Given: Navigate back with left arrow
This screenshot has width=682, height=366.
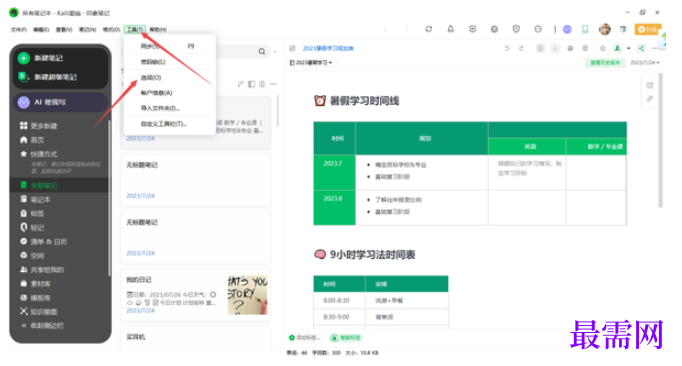Looking at the screenshot, I should coord(385,29).
